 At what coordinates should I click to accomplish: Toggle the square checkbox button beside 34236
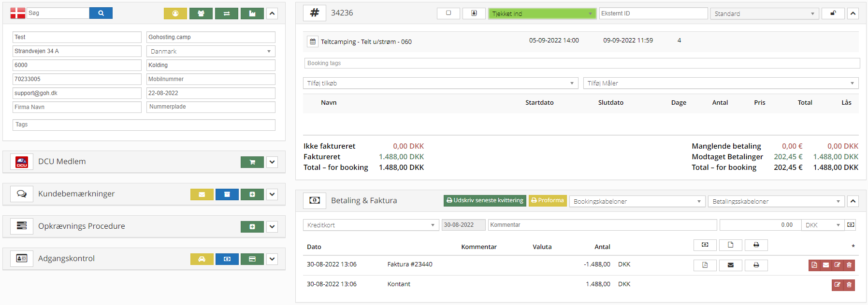click(448, 14)
